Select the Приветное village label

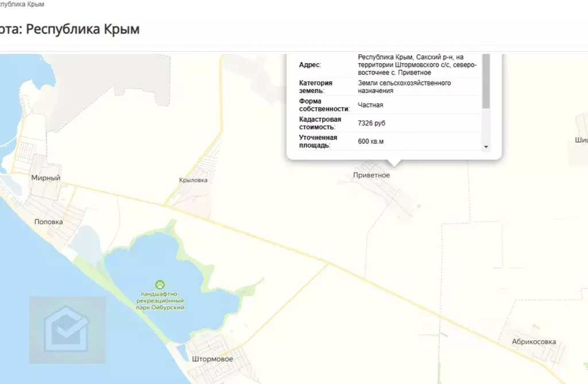[372, 175]
